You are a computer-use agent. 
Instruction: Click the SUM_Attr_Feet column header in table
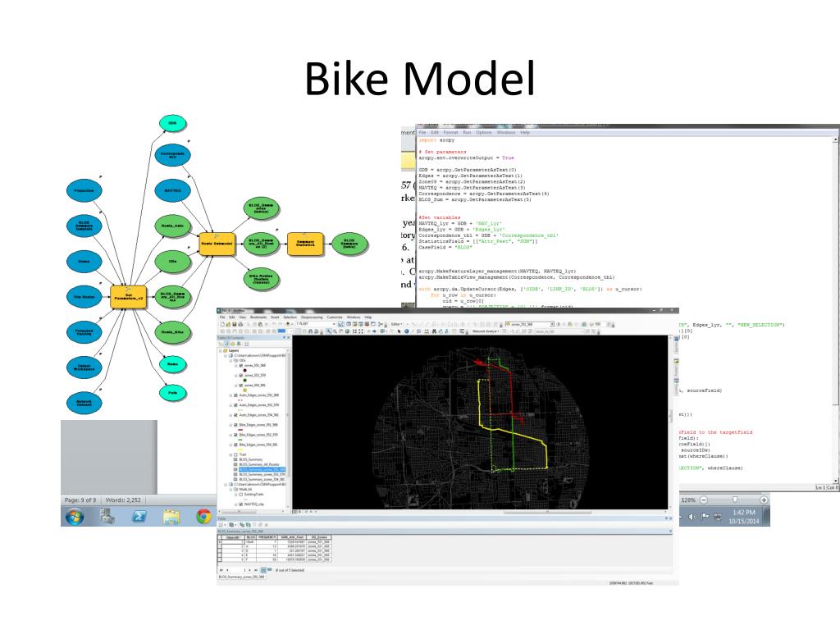click(292, 536)
